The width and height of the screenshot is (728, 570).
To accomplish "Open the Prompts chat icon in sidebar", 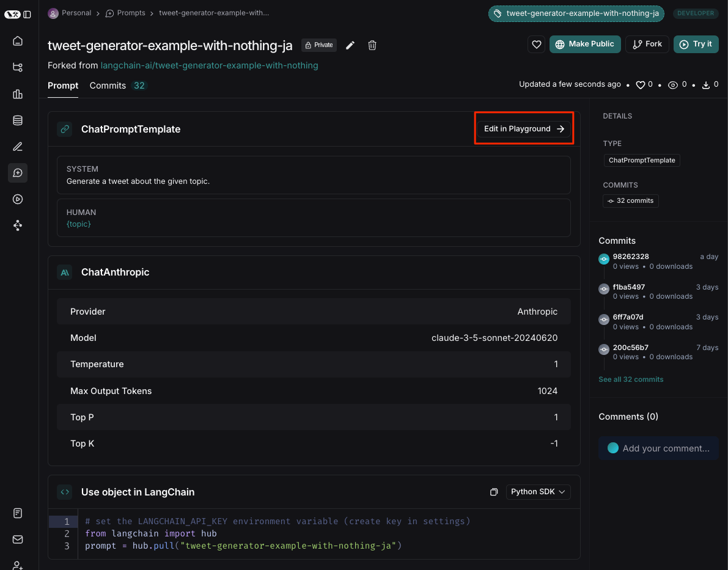I will point(18,173).
